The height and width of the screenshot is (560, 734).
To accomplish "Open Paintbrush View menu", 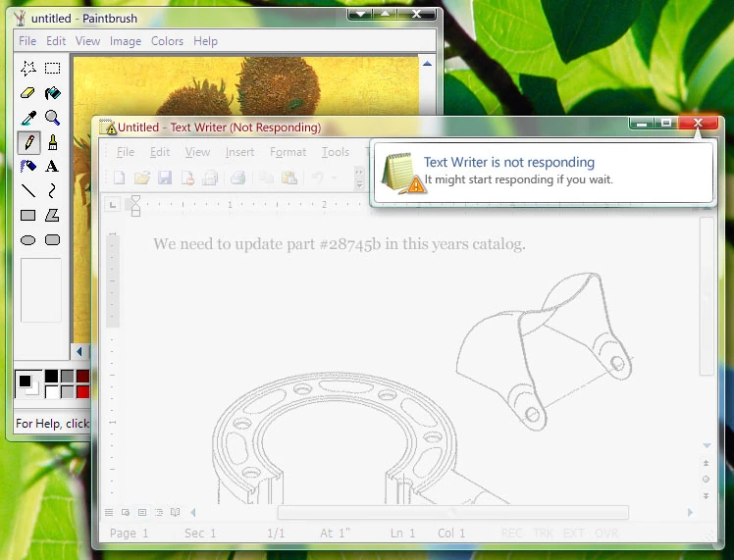I will coord(87,41).
